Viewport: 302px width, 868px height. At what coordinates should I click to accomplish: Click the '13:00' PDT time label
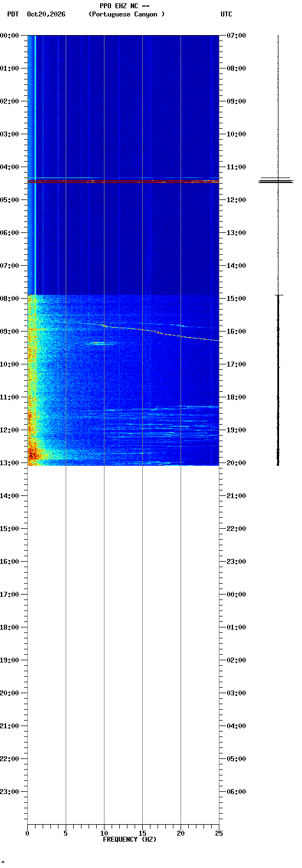pos(9,463)
